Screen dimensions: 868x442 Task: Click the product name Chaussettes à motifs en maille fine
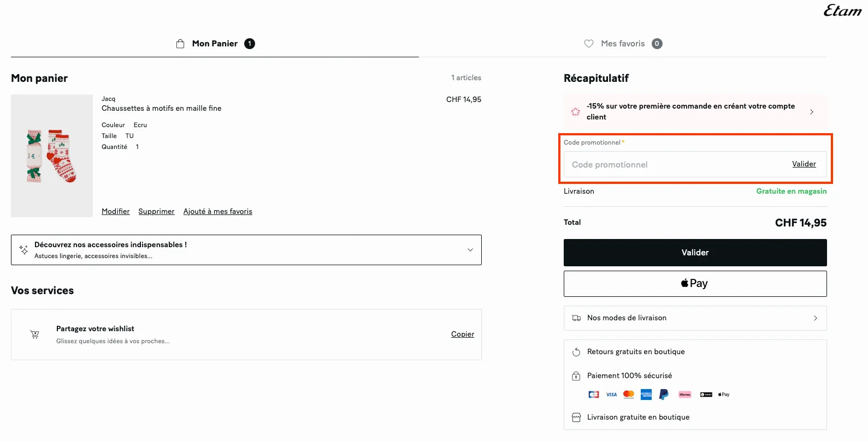click(162, 109)
